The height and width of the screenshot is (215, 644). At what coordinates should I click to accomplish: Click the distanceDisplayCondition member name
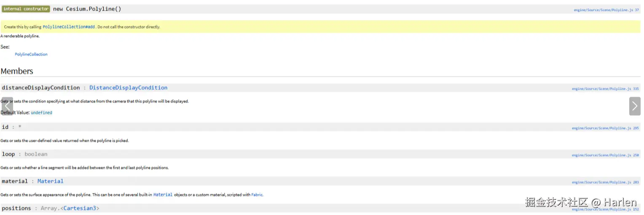[41, 88]
